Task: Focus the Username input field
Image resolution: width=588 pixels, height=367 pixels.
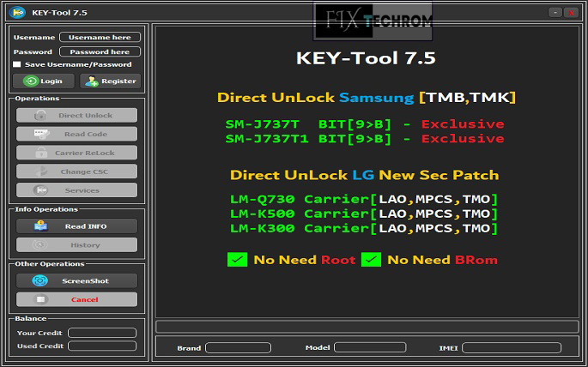Action: (100, 37)
